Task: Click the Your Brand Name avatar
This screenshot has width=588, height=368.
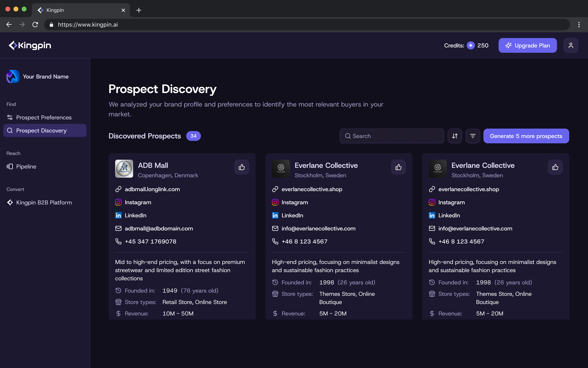Action: (13, 76)
